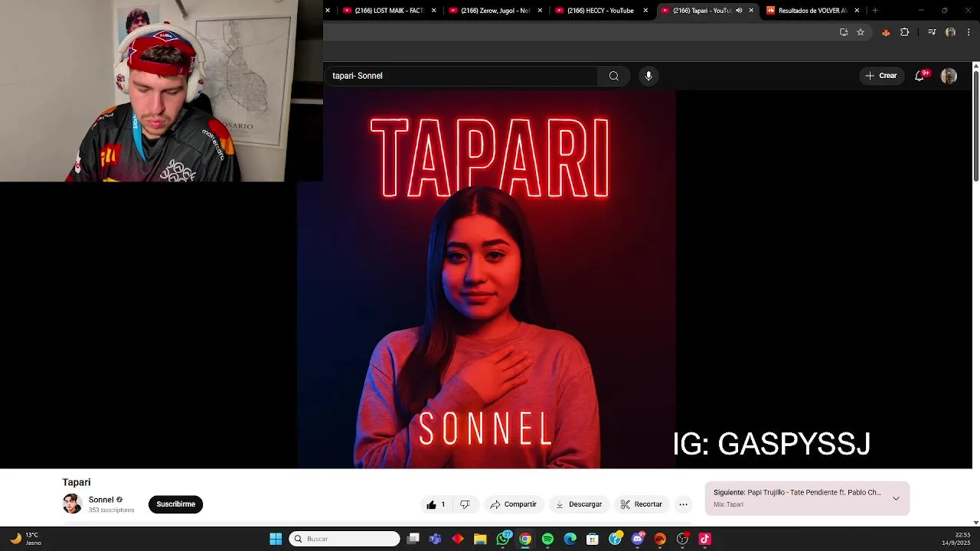This screenshot has height=551, width=980.
Task: Open Microsoft Edge from the taskbar
Action: pyautogui.click(x=570, y=539)
